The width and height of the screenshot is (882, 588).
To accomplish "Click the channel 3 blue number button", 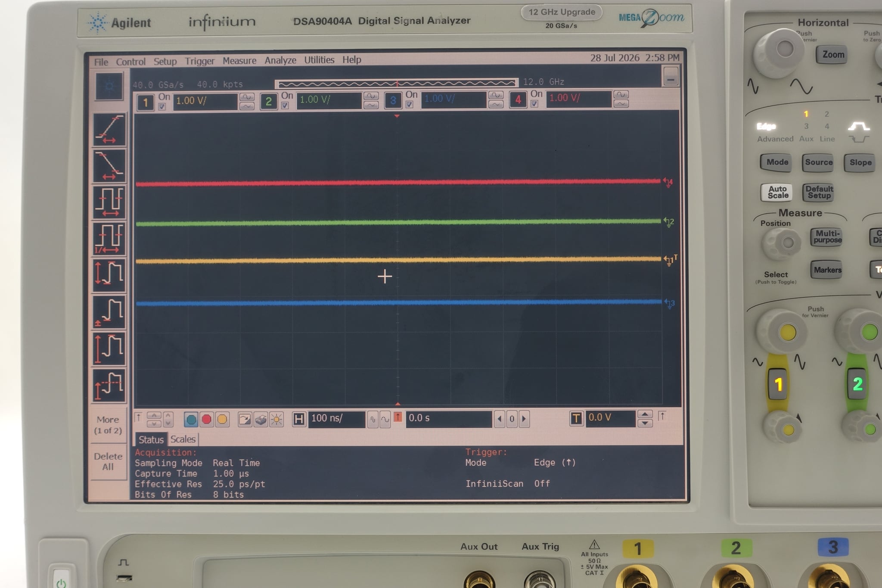I will point(393,100).
